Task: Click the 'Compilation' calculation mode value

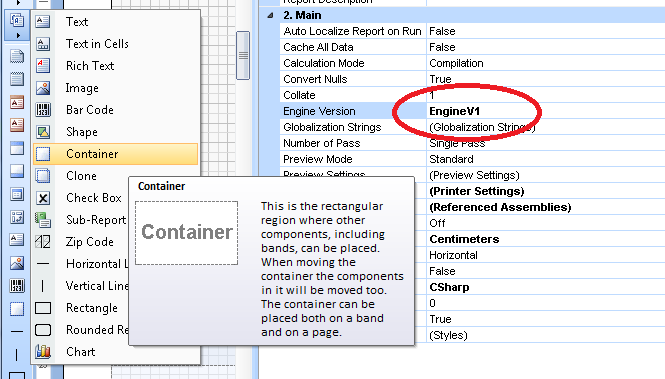Action: tap(456, 63)
